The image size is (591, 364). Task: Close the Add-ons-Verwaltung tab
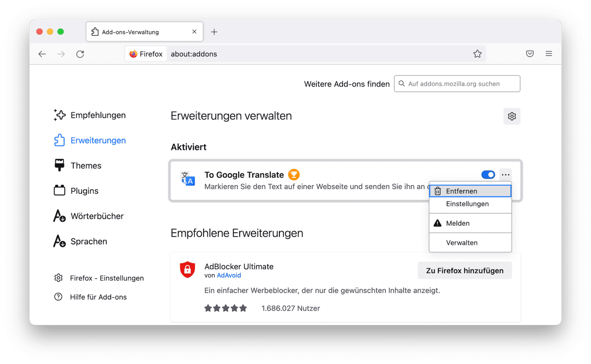194,32
